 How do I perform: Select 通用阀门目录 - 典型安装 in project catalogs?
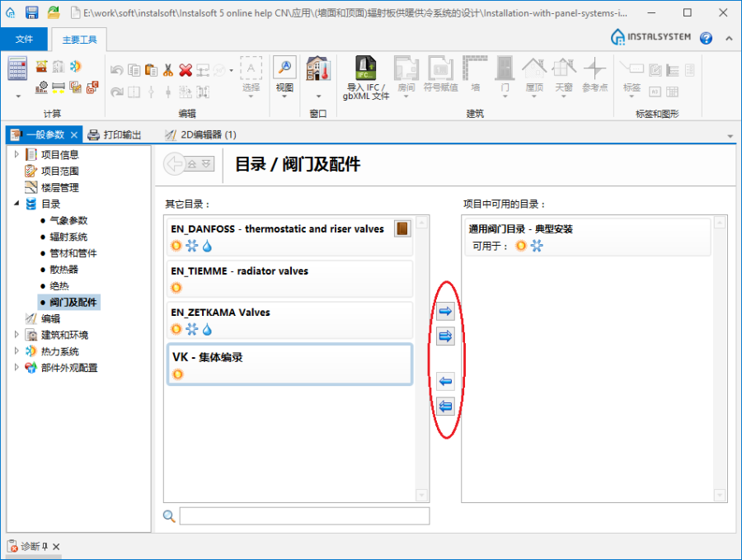(587, 238)
